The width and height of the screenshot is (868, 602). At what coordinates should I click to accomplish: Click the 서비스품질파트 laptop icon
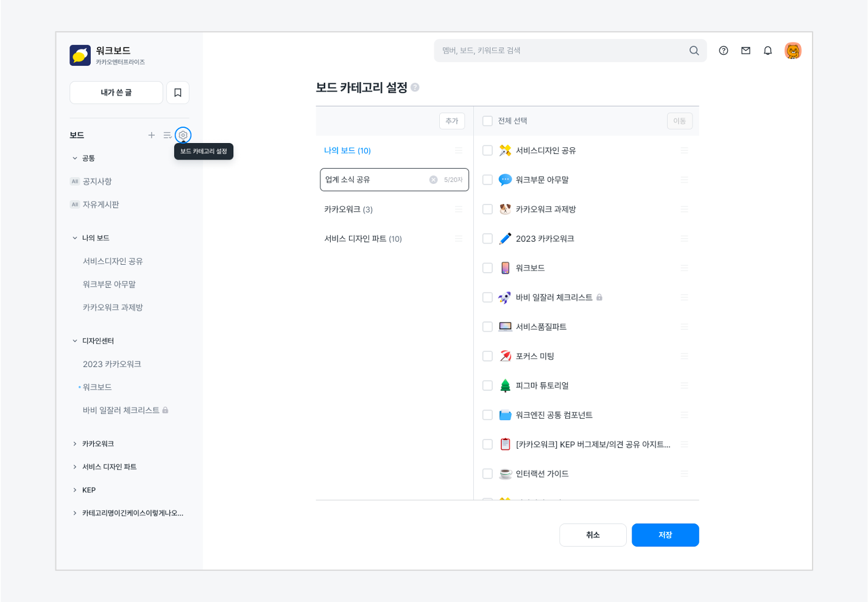point(505,327)
